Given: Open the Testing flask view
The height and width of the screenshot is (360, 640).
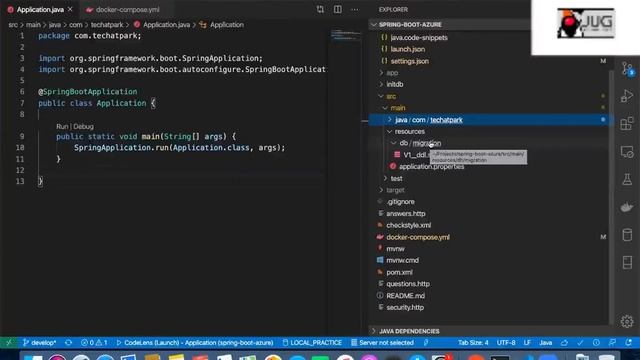Looking at the screenshot, I should 627,179.
